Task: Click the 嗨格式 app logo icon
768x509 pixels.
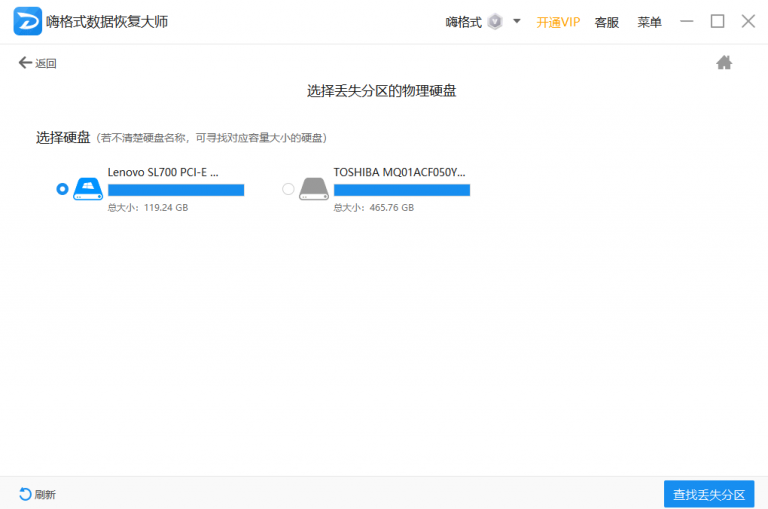Action: coord(27,21)
